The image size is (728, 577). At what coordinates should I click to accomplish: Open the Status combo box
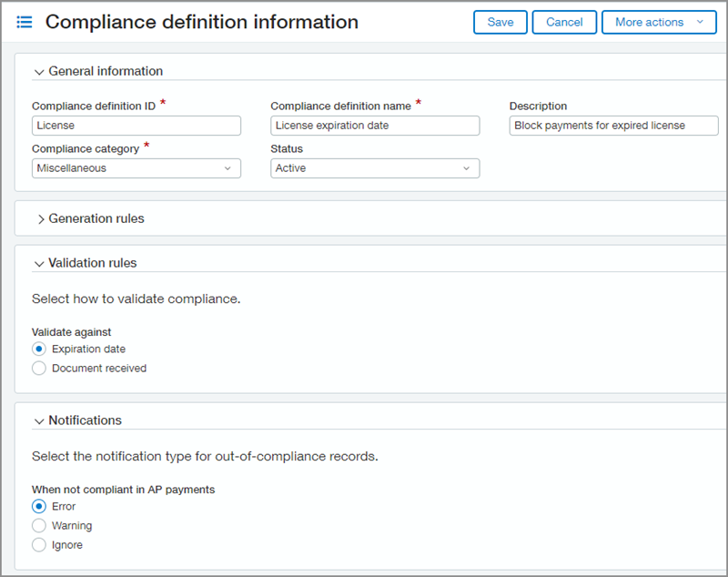pyautogui.click(x=374, y=168)
